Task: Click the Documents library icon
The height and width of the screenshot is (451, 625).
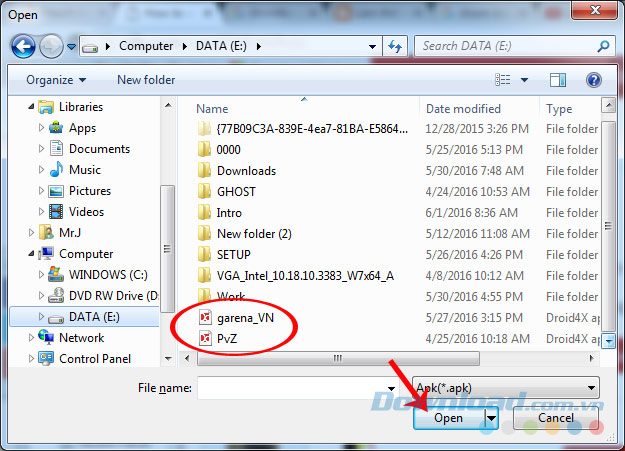Action: tap(56, 148)
